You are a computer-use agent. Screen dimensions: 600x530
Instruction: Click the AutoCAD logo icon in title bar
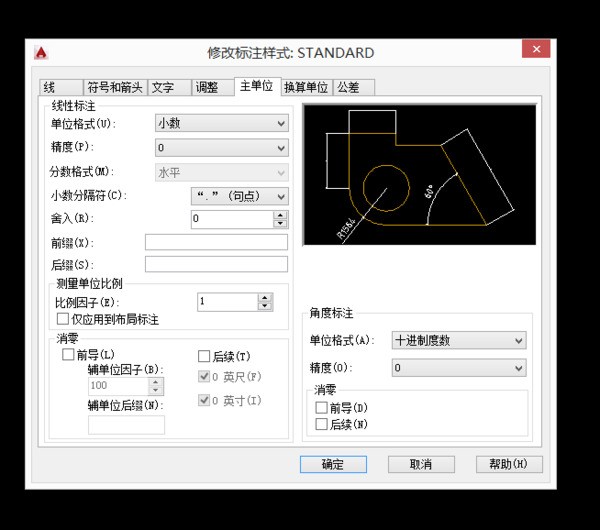click(41, 52)
